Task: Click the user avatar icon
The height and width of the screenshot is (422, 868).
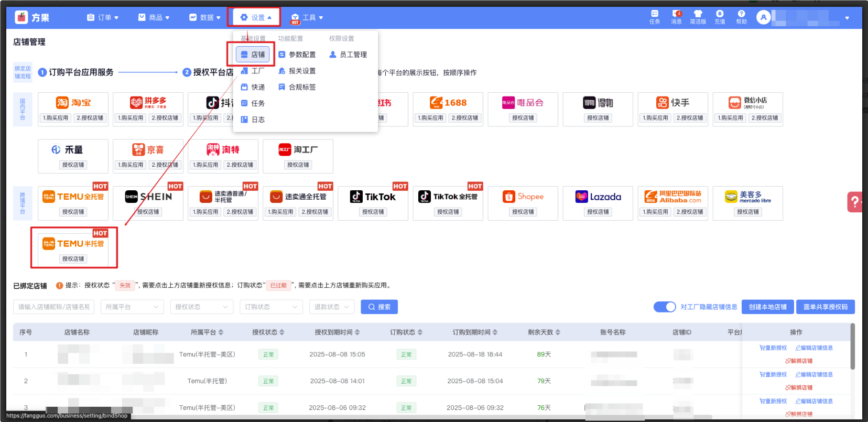Action: pos(763,18)
